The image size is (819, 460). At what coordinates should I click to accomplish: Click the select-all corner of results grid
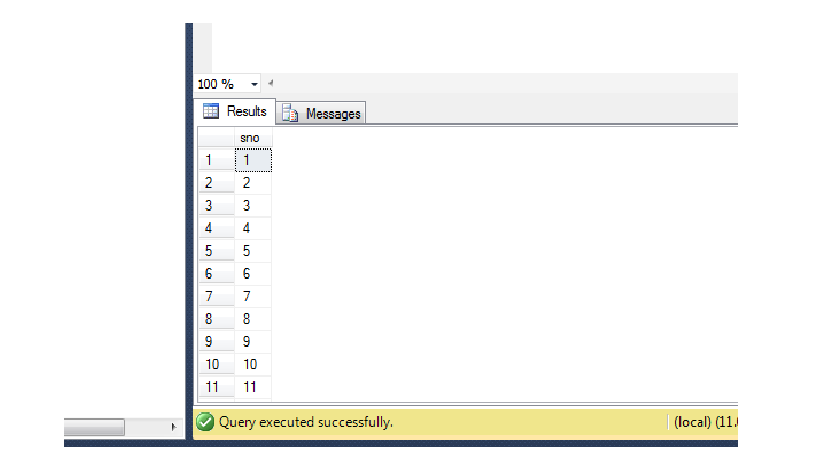[215, 137]
